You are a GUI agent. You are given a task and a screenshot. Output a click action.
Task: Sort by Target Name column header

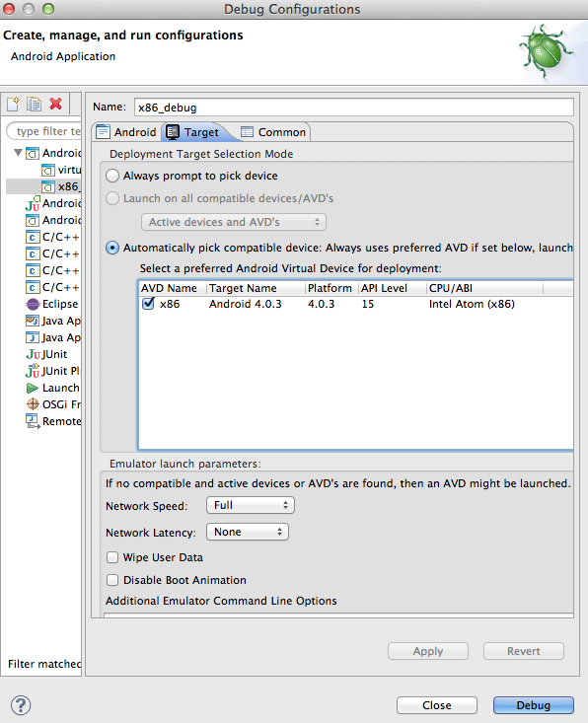coord(256,288)
